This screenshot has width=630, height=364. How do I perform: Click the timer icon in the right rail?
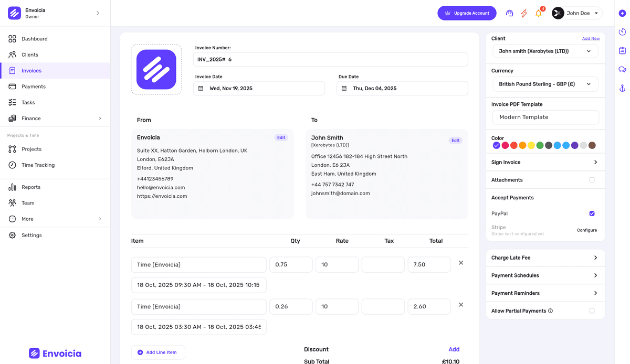622,31
